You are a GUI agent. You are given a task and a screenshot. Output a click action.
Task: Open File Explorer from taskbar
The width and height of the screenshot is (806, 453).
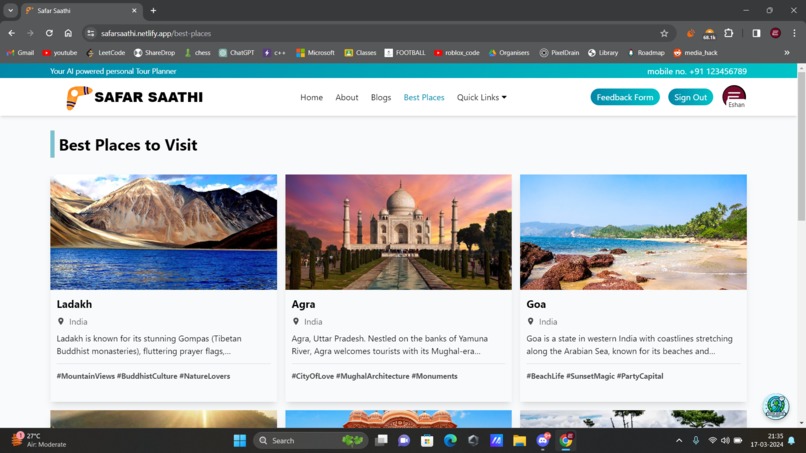[x=519, y=441]
